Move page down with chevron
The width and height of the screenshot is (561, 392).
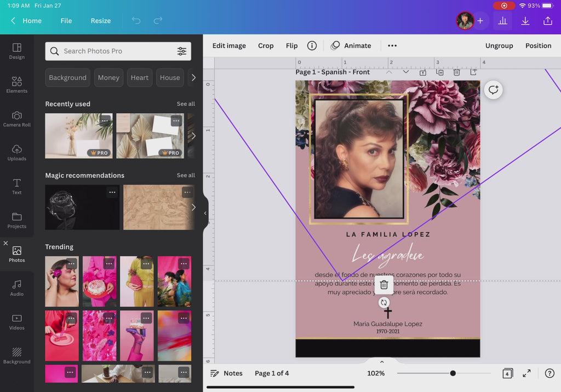[406, 72]
